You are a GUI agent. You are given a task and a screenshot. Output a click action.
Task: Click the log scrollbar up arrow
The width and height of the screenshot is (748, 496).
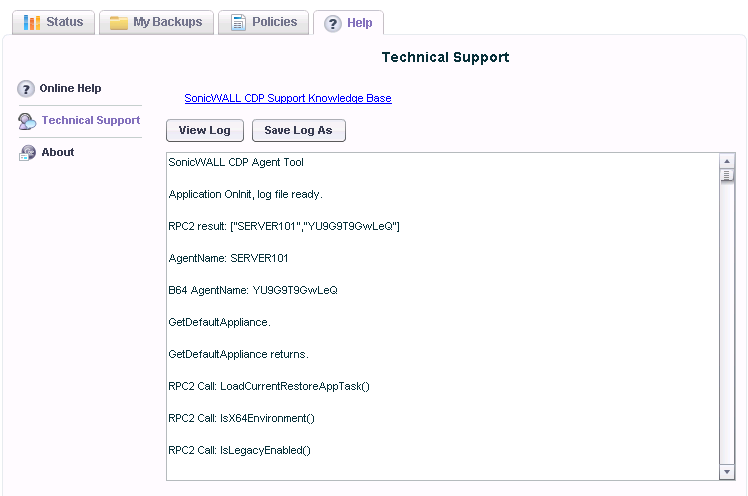coord(727,161)
